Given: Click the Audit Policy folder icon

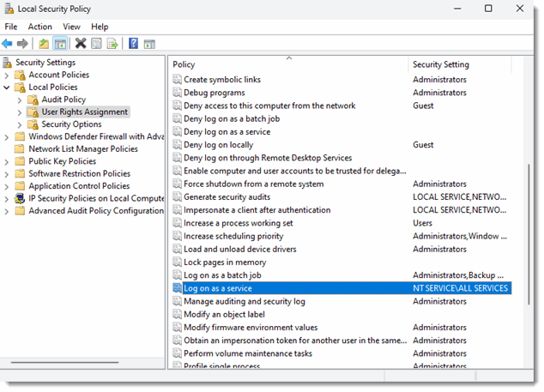Looking at the screenshot, I should (33, 100).
